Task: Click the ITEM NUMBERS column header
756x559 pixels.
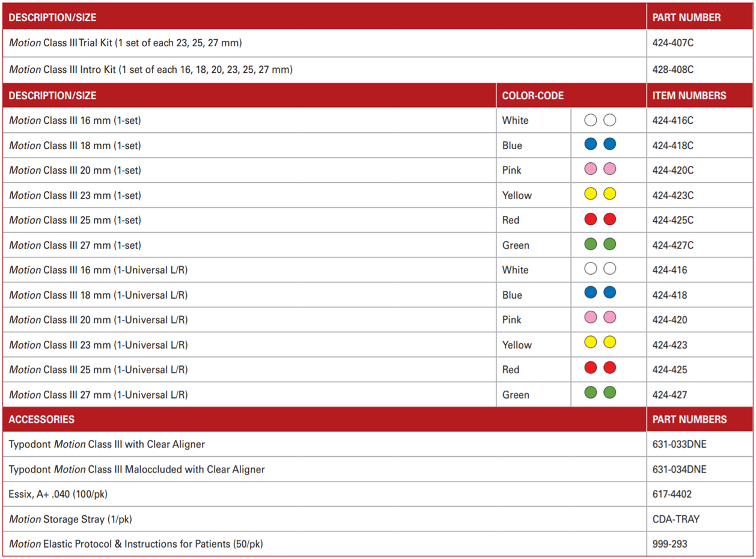Action: tap(689, 96)
